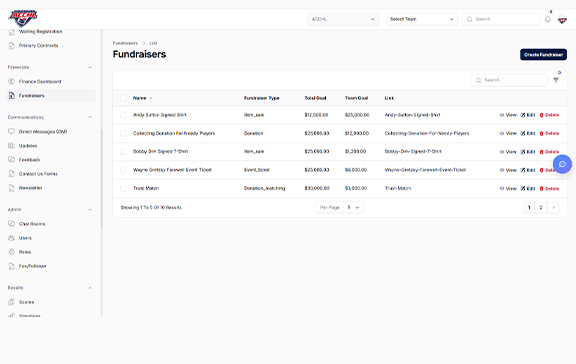
Task: Open the floating chat bubble button
Action: (562, 164)
